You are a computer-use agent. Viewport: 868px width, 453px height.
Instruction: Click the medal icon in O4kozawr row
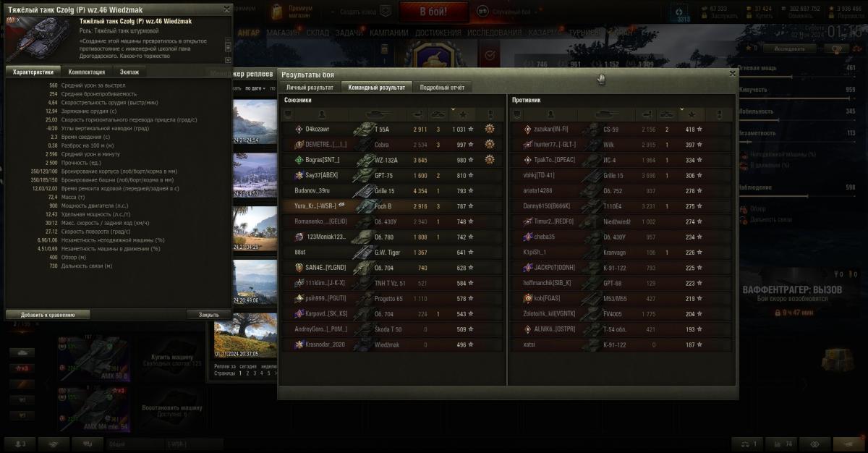click(x=490, y=129)
